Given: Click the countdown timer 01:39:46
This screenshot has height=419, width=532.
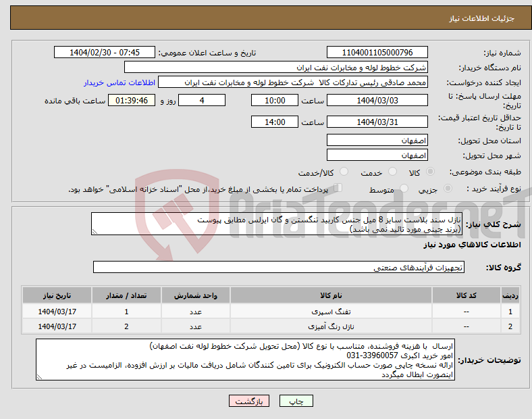Looking at the screenshot, I should tap(132, 100).
